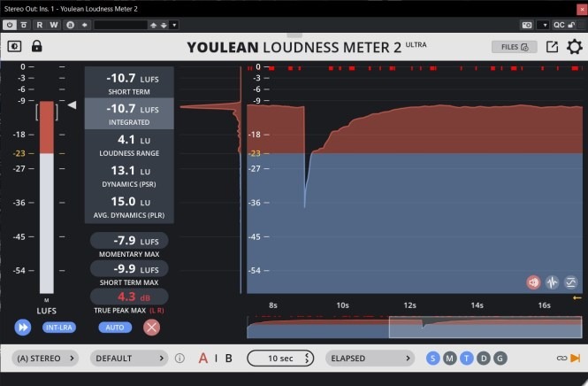Toggle the D dynamics graph circle
This screenshot has height=386, width=588.
pyautogui.click(x=484, y=359)
